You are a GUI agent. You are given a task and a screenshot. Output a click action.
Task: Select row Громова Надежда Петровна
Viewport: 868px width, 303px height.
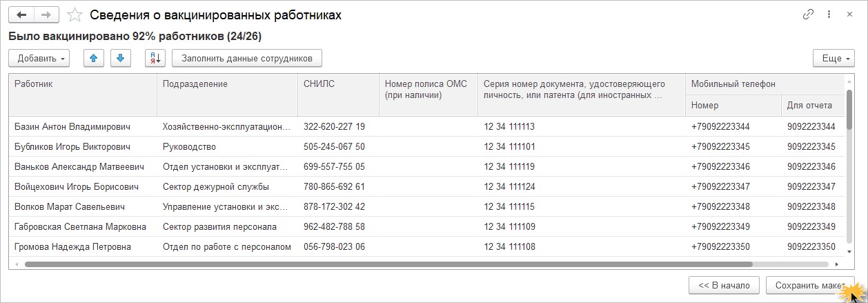click(x=427, y=246)
